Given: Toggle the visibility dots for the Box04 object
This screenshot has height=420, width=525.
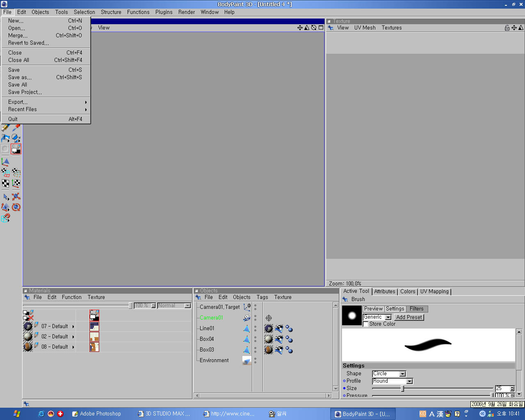Looking at the screenshot, I should point(255,339).
